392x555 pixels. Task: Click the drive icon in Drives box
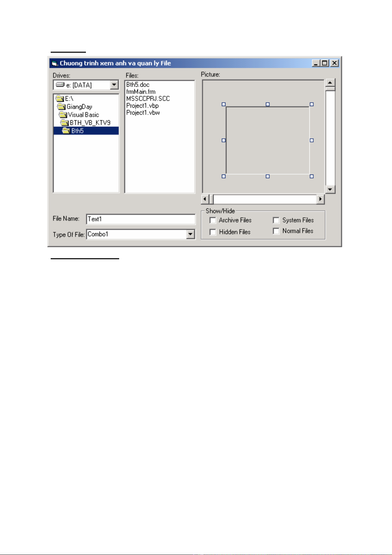coord(60,85)
